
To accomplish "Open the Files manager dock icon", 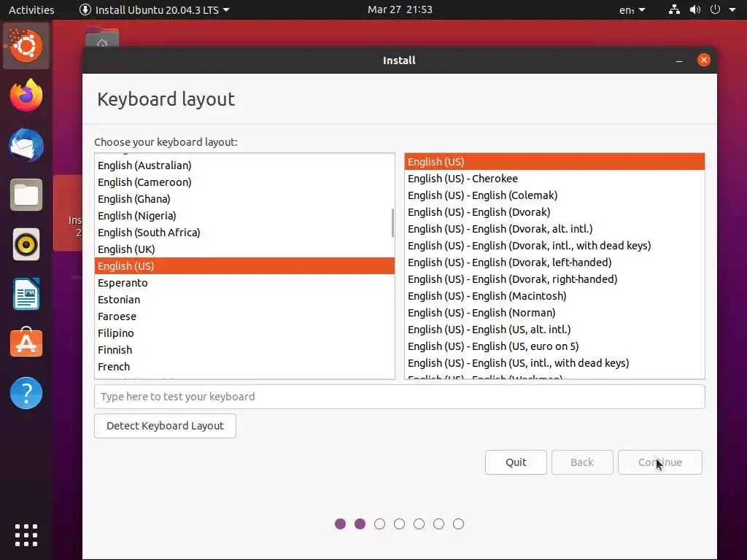I will [26, 195].
